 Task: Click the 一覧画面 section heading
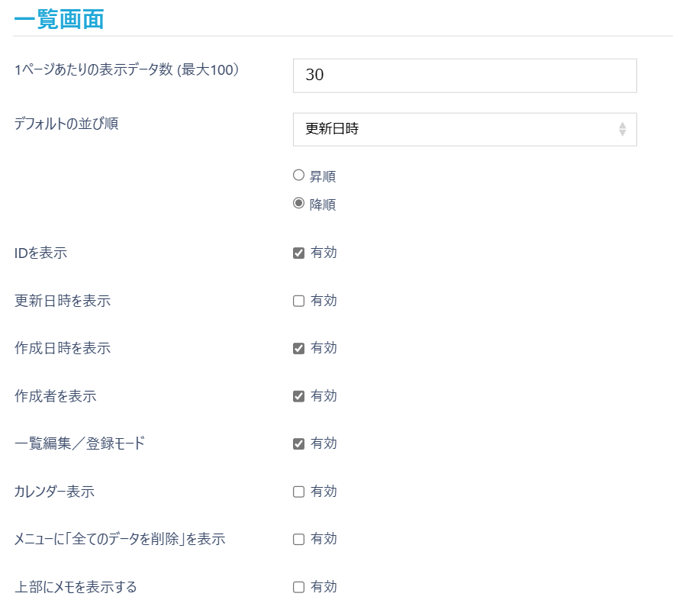[59, 18]
